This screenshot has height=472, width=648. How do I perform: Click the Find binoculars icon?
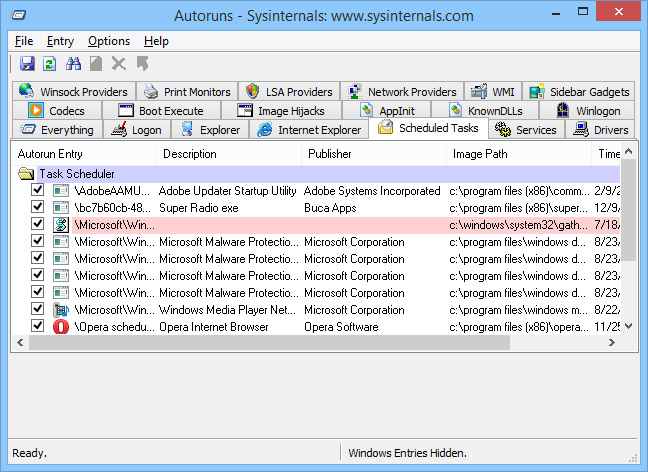(73, 64)
